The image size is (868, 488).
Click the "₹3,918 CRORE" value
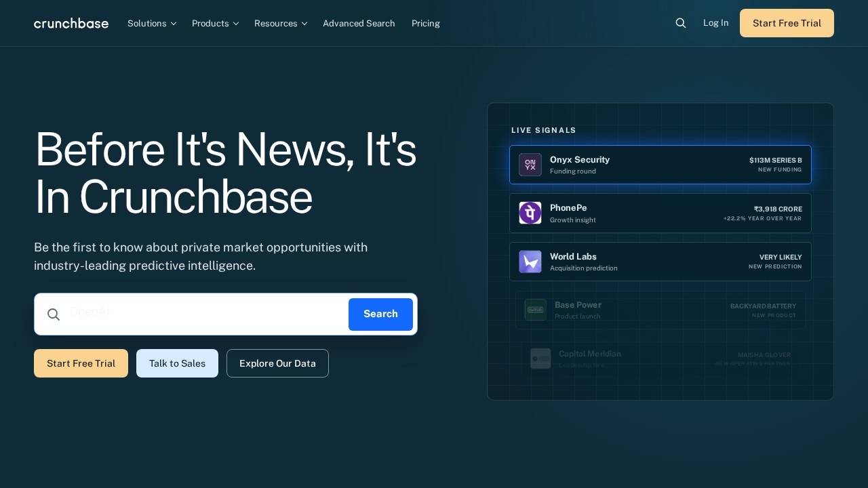[x=778, y=209]
